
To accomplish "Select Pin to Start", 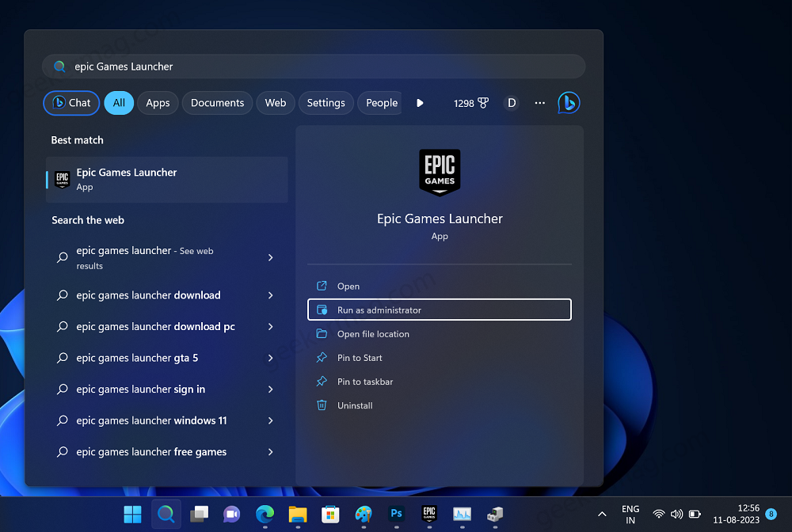I will click(x=440, y=357).
